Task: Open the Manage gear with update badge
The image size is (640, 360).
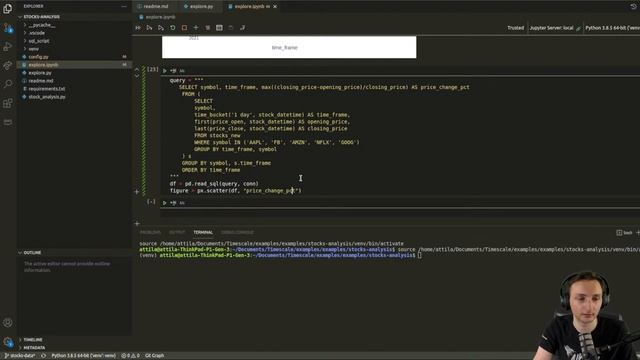Action: pyautogui.click(x=7, y=342)
